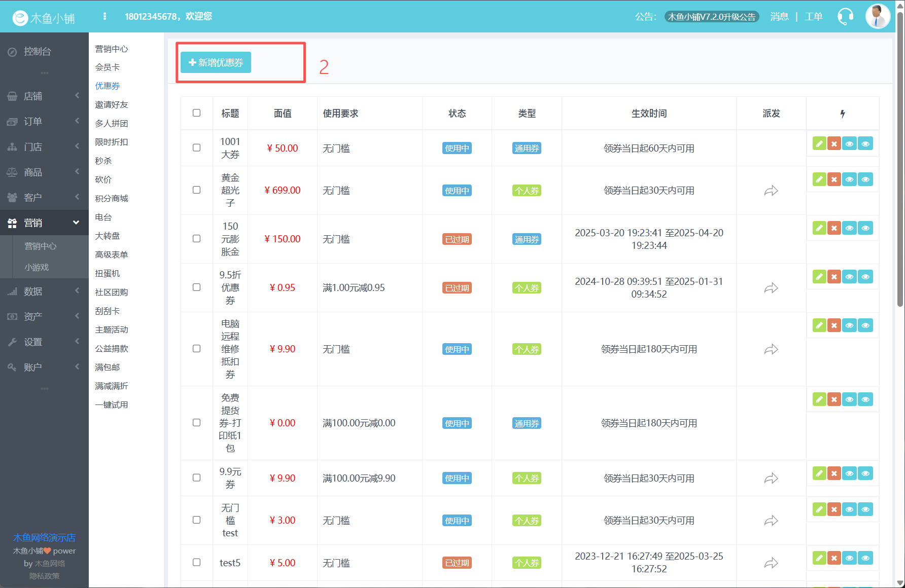This screenshot has width=905, height=588.
Task: Click the 新增优惠券 button
Action: (x=216, y=62)
